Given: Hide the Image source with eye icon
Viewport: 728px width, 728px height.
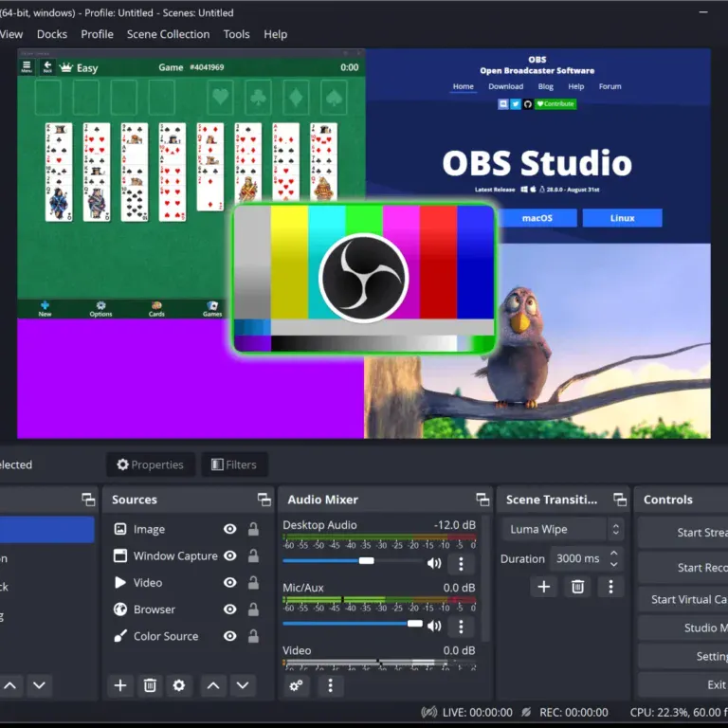Looking at the screenshot, I should click(229, 529).
